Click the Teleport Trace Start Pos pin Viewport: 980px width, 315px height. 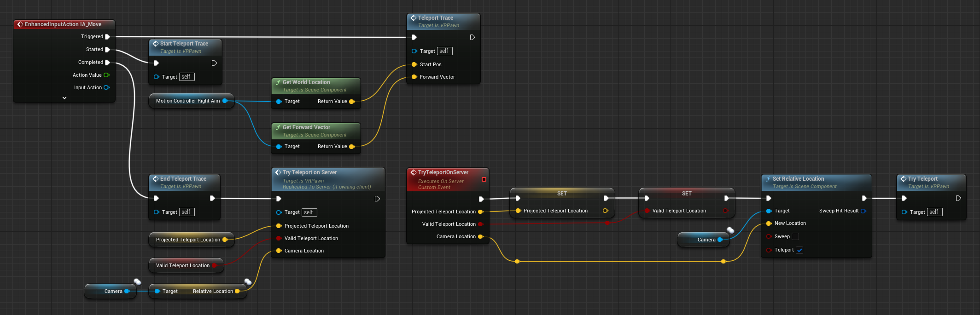(x=414, y=64)
